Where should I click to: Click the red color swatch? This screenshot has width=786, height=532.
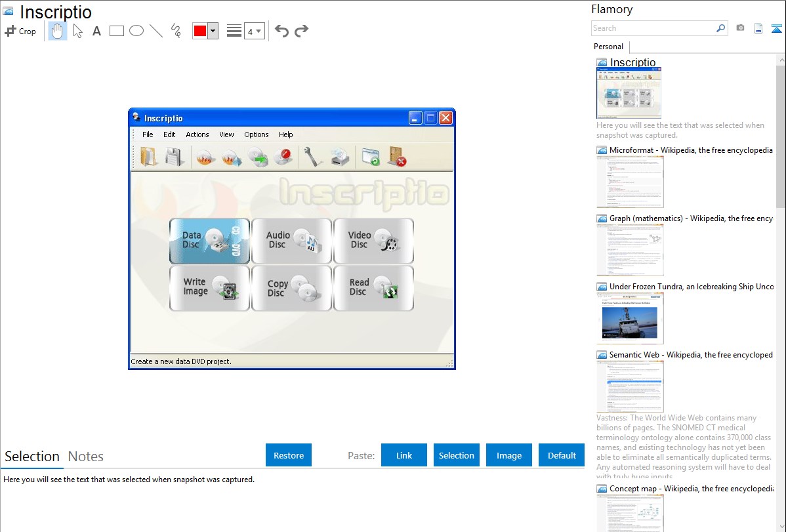pyautogui.click(x=200, y=31)
